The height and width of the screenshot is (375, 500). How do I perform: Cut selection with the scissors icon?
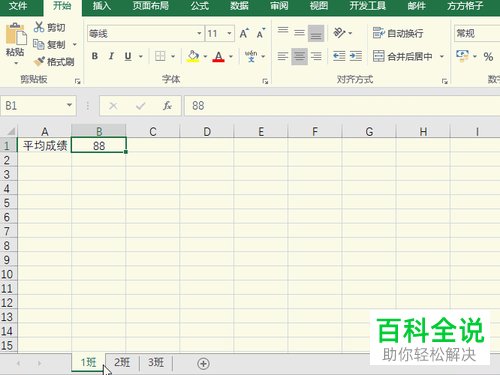(x=39, y=27)
